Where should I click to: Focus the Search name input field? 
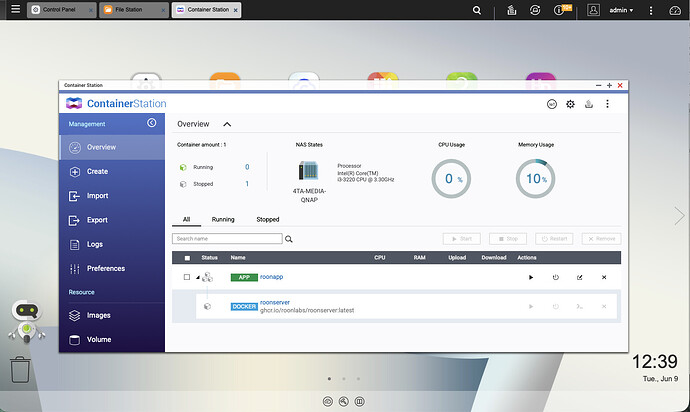click(x=227, y=239)
